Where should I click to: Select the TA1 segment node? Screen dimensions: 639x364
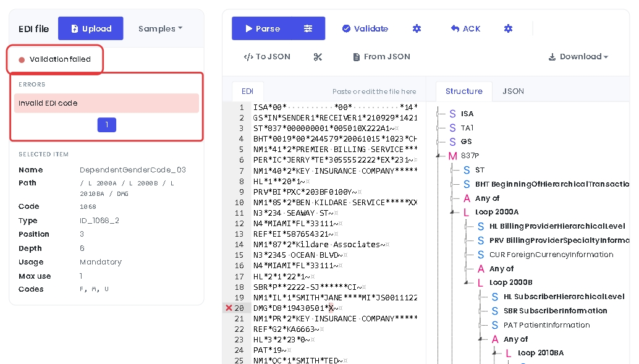(467, 128)
